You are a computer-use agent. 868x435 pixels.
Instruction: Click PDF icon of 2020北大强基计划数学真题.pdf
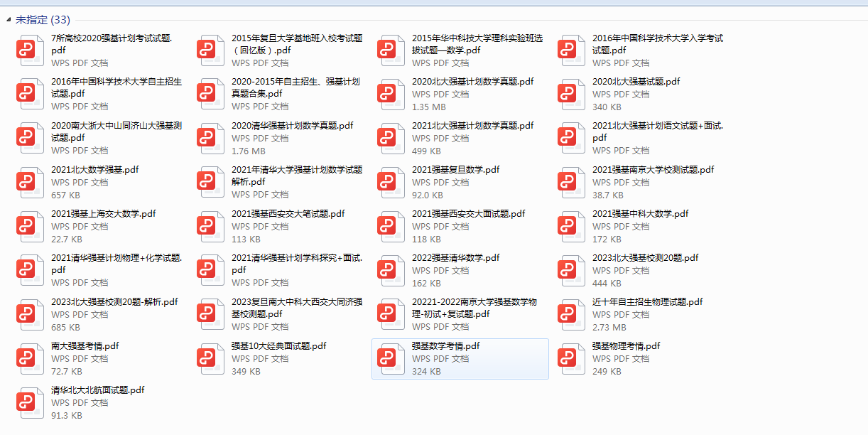(x=391, y=95)
